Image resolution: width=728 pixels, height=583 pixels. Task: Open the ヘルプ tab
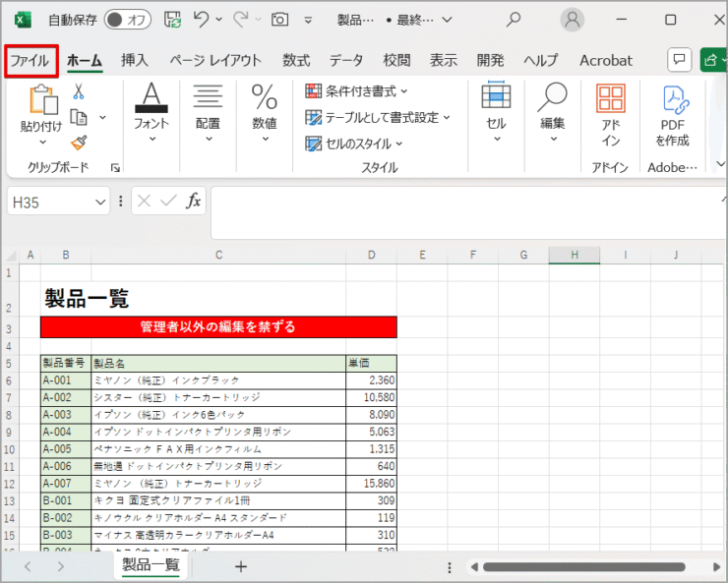click(541, 60)
